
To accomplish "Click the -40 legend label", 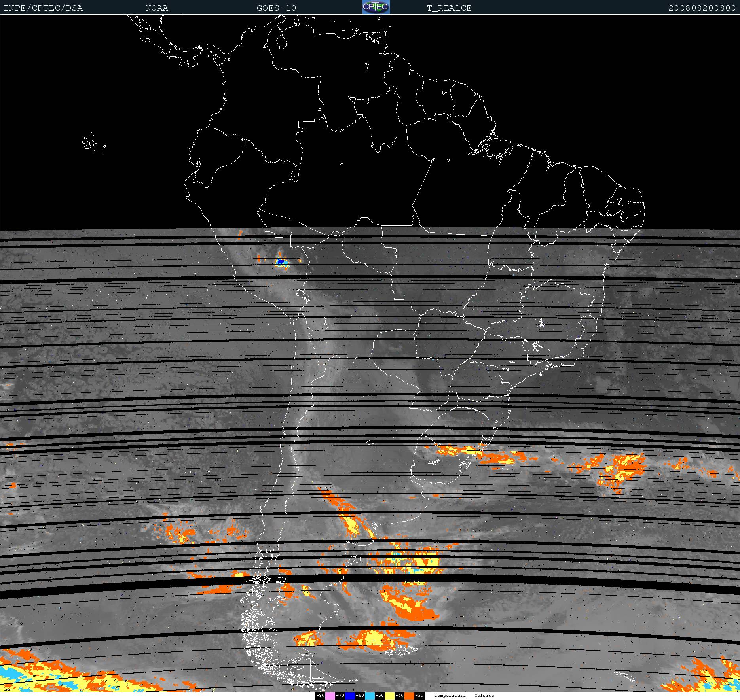I will tap(399, 696).
